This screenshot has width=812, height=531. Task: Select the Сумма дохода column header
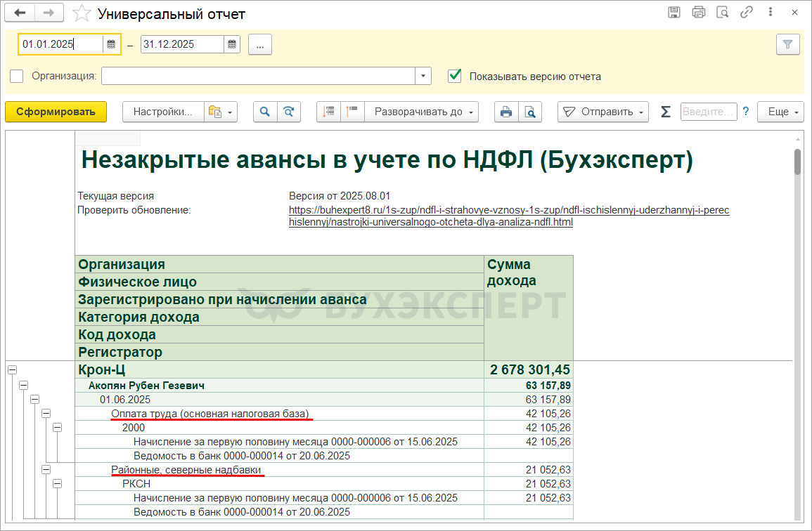529,308
